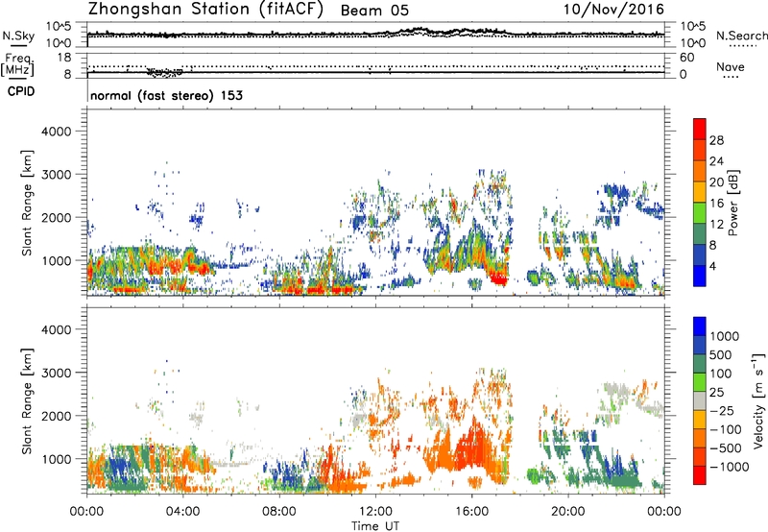Click the 08:00 time tick label
The image size is (768, 532).
coord(279,512)
